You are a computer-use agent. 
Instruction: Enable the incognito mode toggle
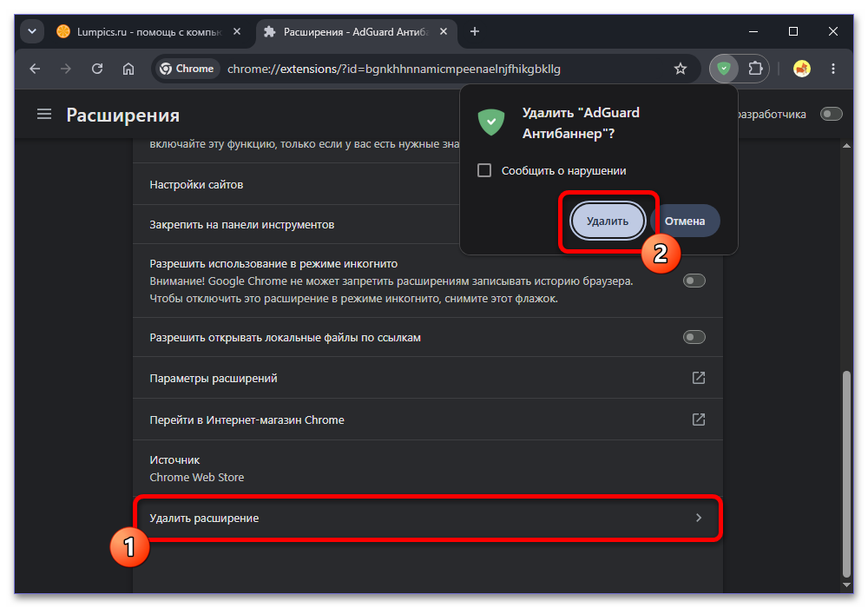(x=694, y=281)
